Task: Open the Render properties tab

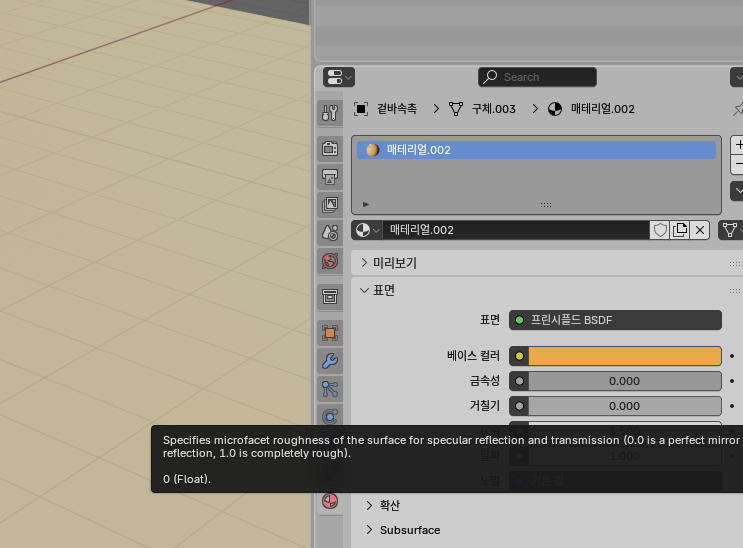Action: click(330, 149)
